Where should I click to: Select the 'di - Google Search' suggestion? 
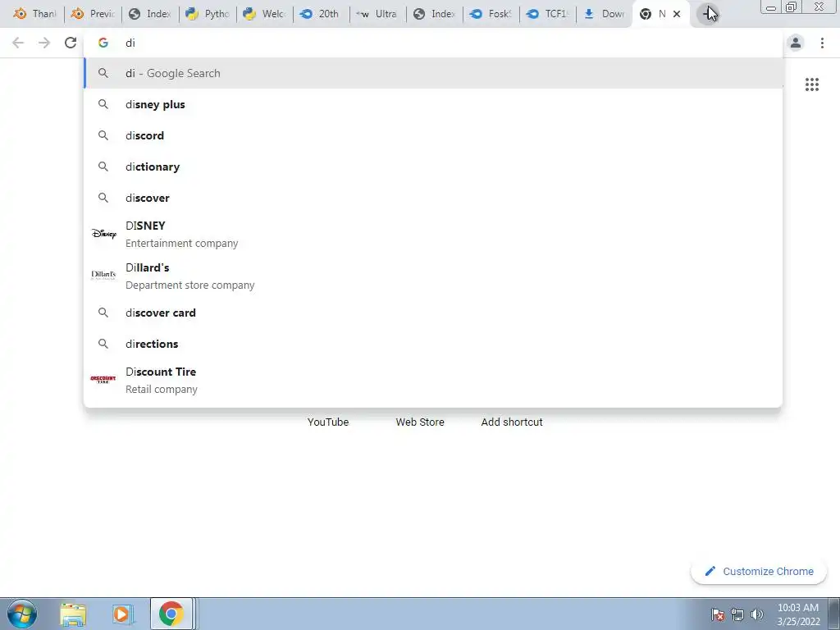pos(433,73)
